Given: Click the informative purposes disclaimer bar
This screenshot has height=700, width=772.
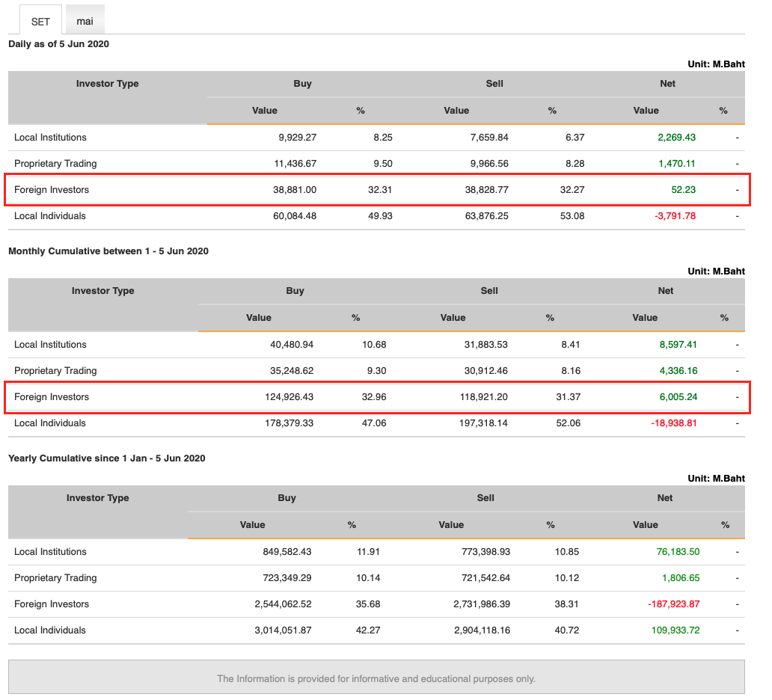Looking at the screenshot, I should 376,679.
